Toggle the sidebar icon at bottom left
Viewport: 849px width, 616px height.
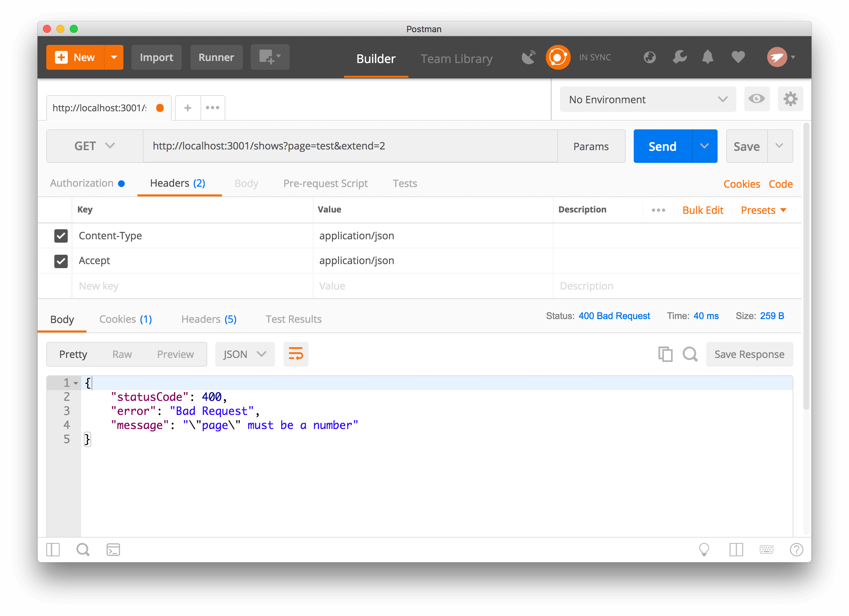pos(53,550)
